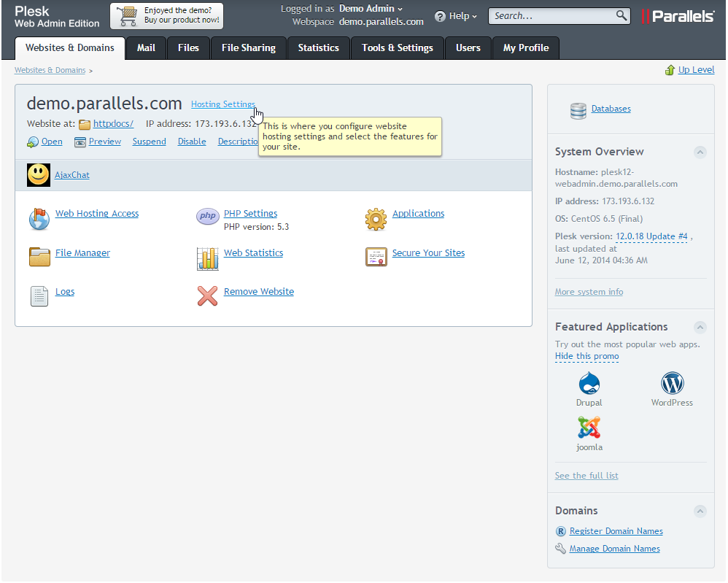Click the red X Remove Website icon
Image resolution: width=728 pixels, height=583 pixels.
point(208,296)
